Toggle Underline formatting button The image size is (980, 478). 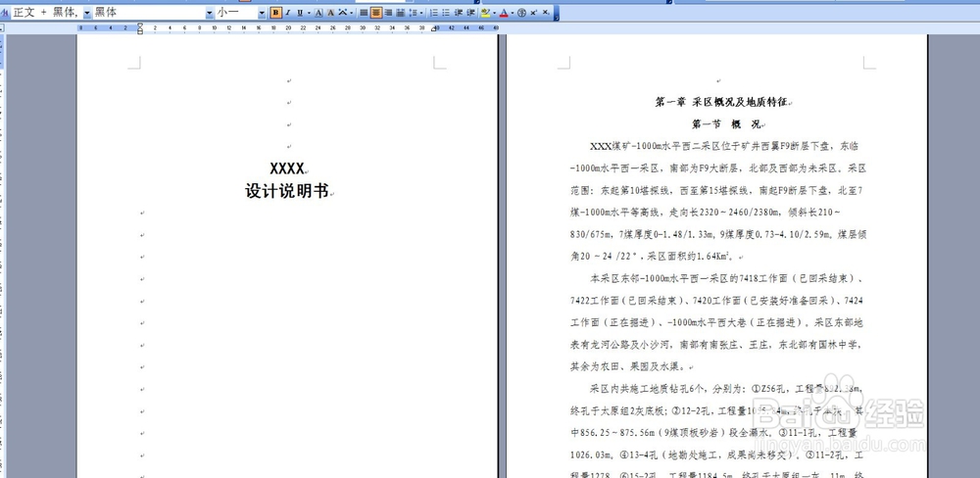pos(300,13)
